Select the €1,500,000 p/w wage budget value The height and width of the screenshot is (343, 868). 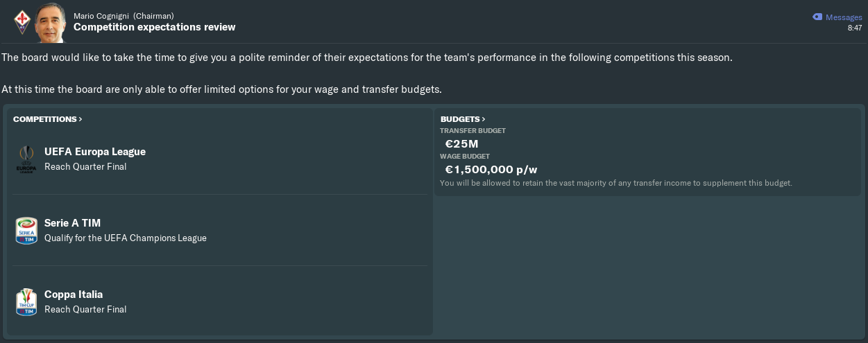tap(491, 170)
